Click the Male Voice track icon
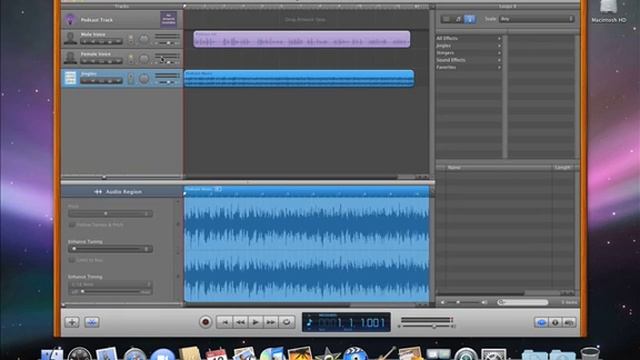Screen dimensions: 640x360 click(x=70, y=38)
